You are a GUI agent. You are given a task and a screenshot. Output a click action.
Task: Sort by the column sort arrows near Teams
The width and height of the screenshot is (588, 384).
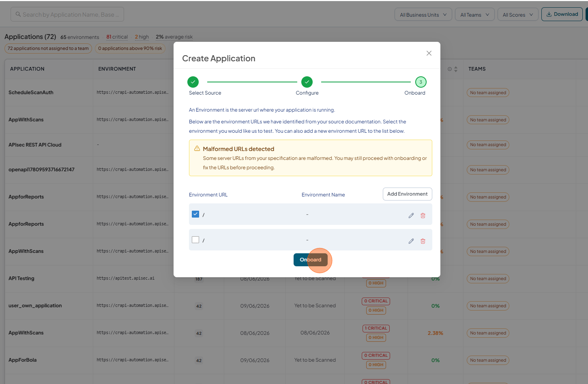(x=456, y=69)
